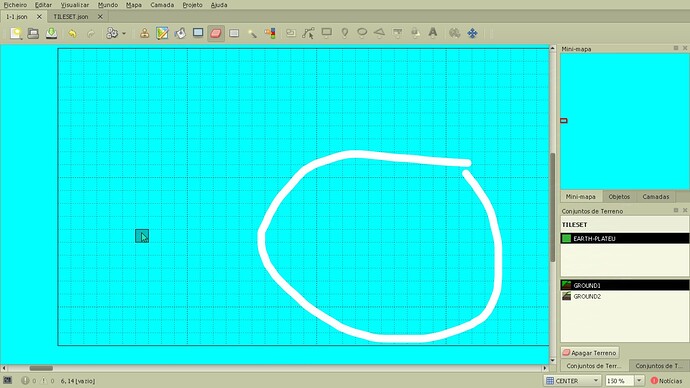The height and width of the screenshot is (388, 690).
Task: Select the GROUND2 terrain swatch
Action: pos(567,296)
